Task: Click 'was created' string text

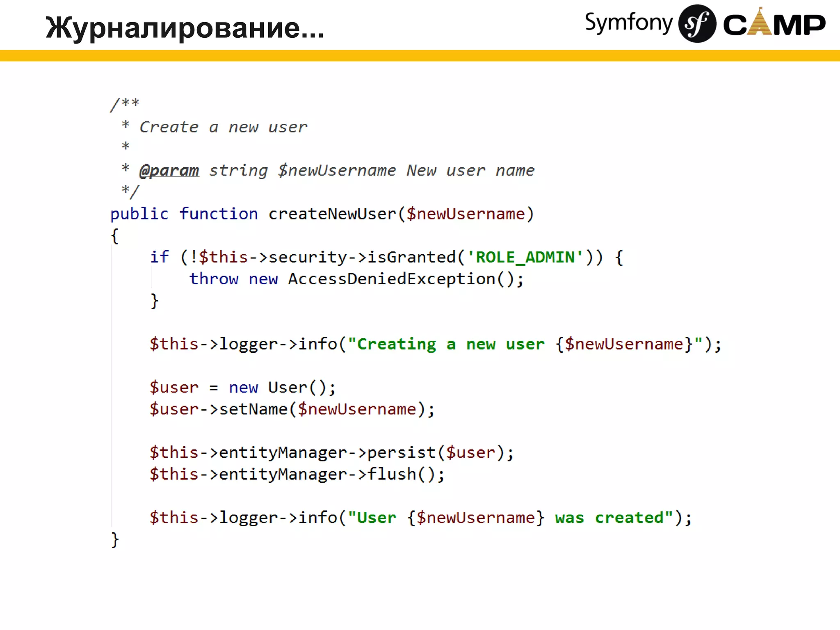Action: tap(609, 518)
